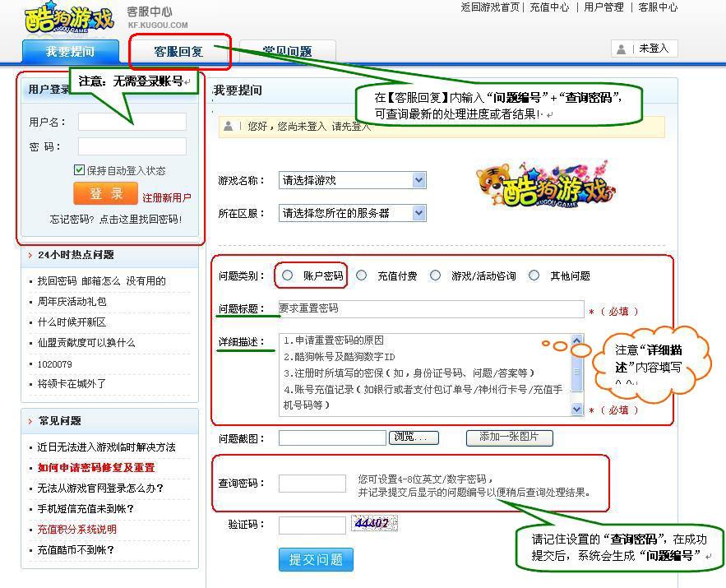
Task: Click the blue 提交问题 button
Action: 316,560
